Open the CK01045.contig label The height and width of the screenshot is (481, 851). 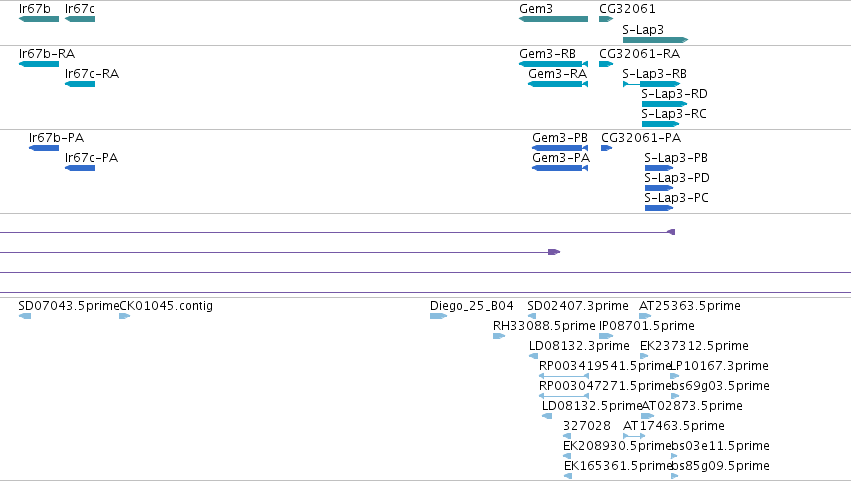point(166,306)
